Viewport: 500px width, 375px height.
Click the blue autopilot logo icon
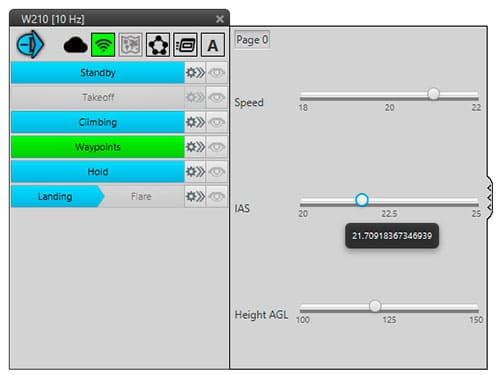pos(30,44)
